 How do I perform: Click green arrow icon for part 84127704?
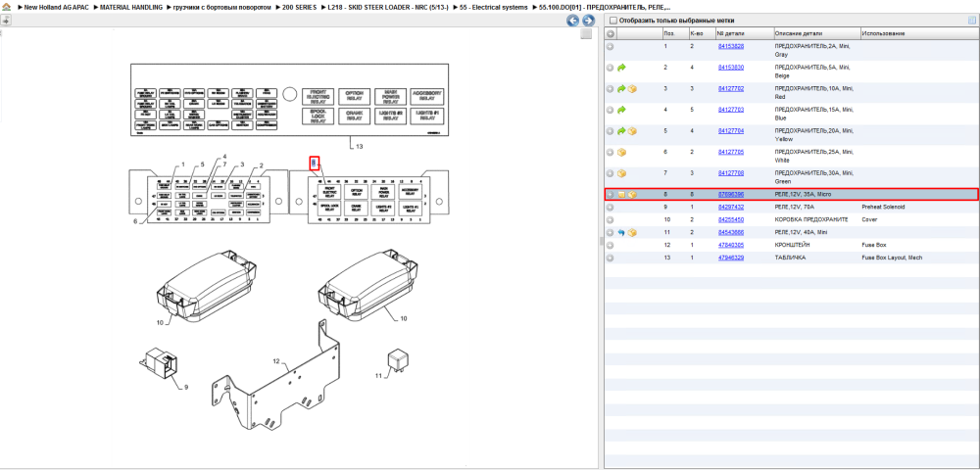(621, 131)
